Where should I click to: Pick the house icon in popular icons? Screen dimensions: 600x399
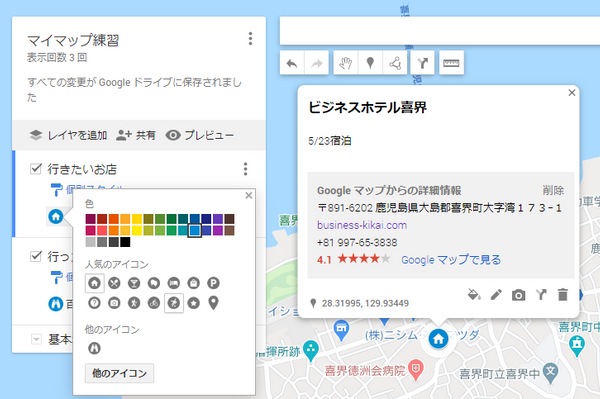click(94, 283)
